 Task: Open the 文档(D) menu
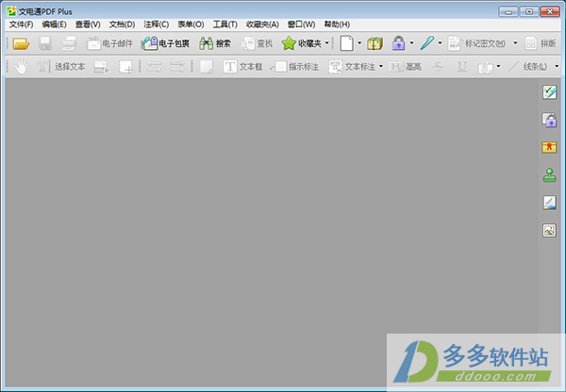pos(122,24)
